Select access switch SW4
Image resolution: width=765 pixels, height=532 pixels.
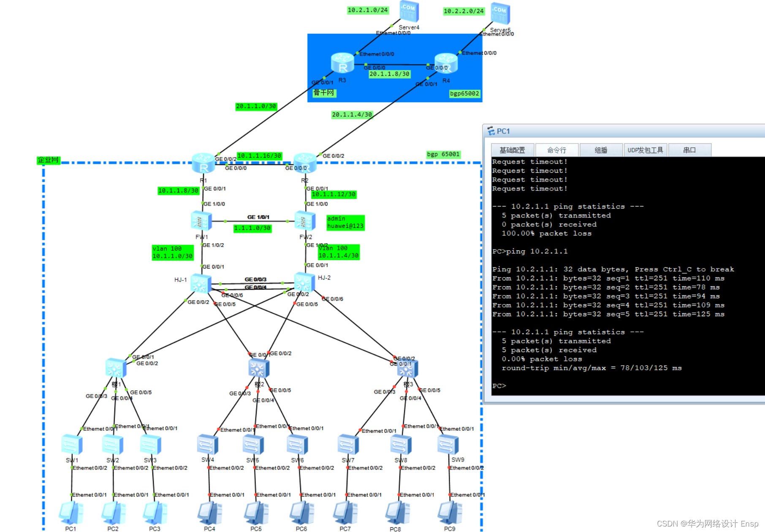point(208,445)
